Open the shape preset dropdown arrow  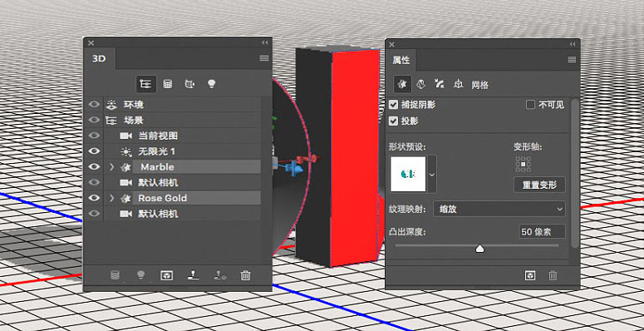coord(431,174)
